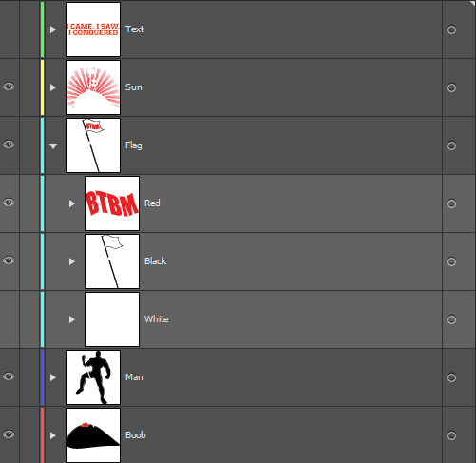Click the yellow color bar of Sun layer

click(x=42, y=87)
